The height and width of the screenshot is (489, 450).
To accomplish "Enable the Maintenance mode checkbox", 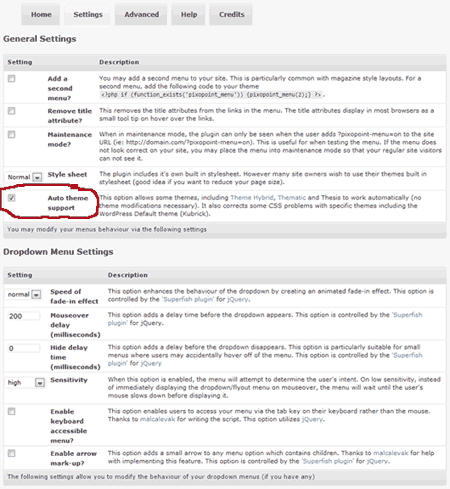I will tap(12, 135).
